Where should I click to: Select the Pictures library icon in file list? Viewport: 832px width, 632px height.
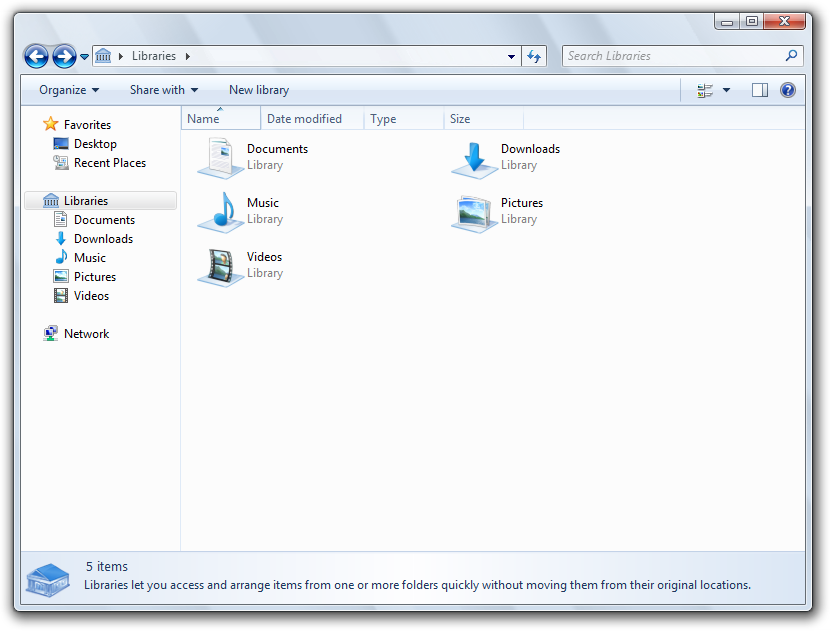(x=474, y=211)
